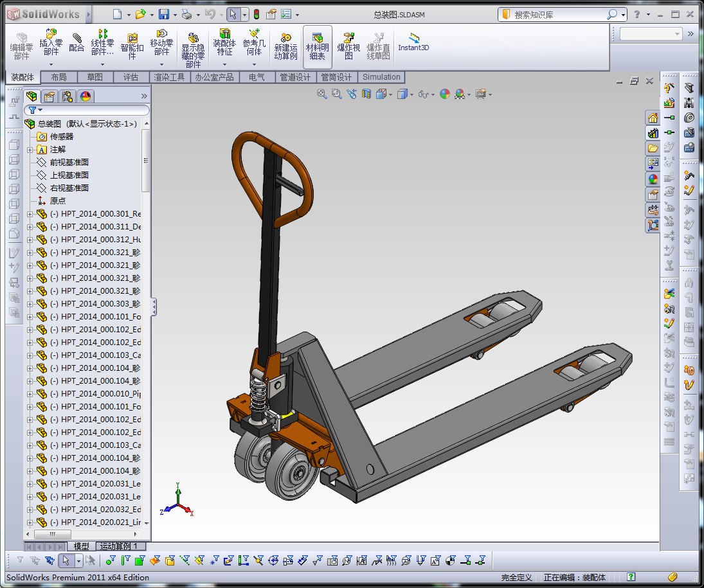The width and height of the screenshot is (704, 588).
Task: Expand the FeatureManager panel tabs chevron
Action: [144, 96]
